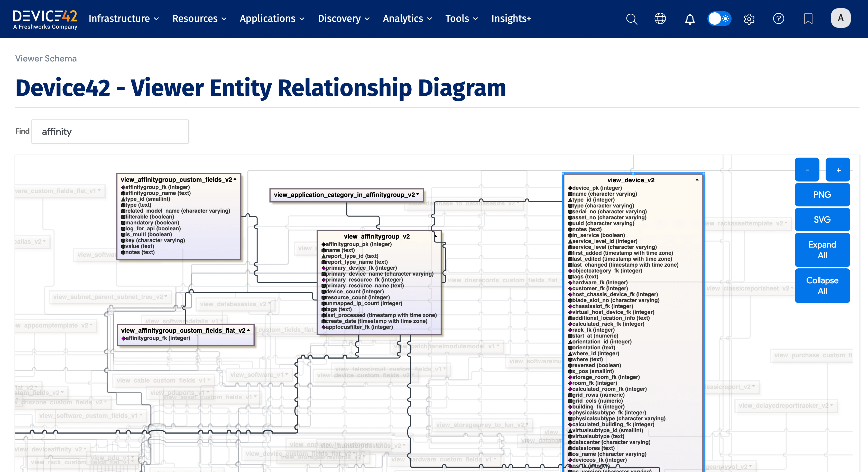The width and height of the screenshot is (868, 472).
Task: Open the help question mark icon
Action: [778, 19]
